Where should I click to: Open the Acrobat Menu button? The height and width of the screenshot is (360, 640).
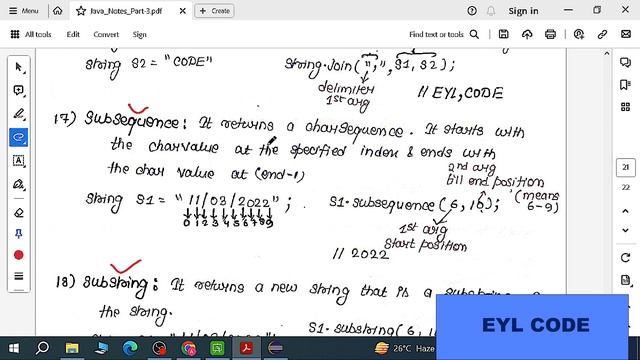point(24,11)
